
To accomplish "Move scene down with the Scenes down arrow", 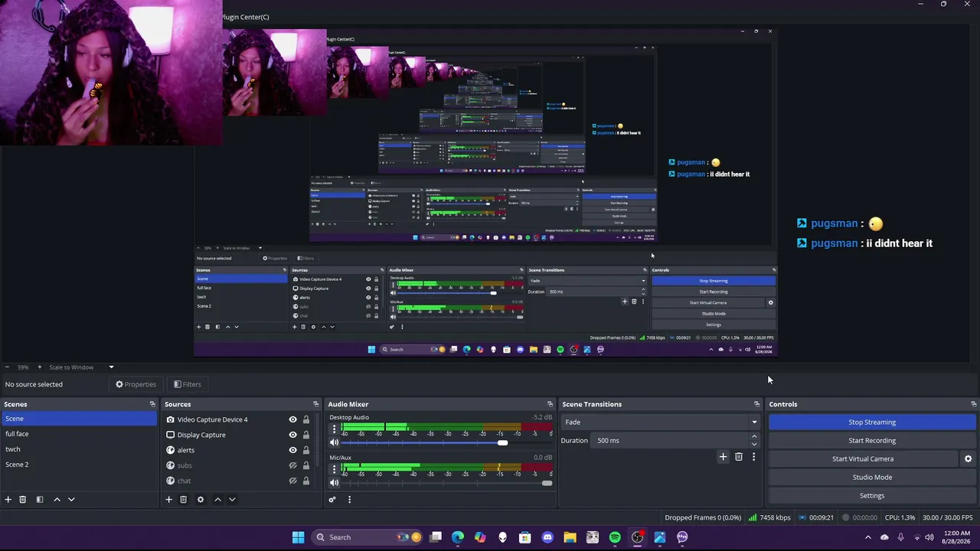I will 71,500.
